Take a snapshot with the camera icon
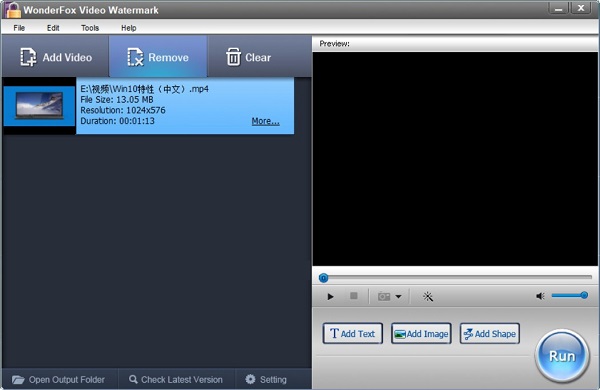 [x=384, y=296]
